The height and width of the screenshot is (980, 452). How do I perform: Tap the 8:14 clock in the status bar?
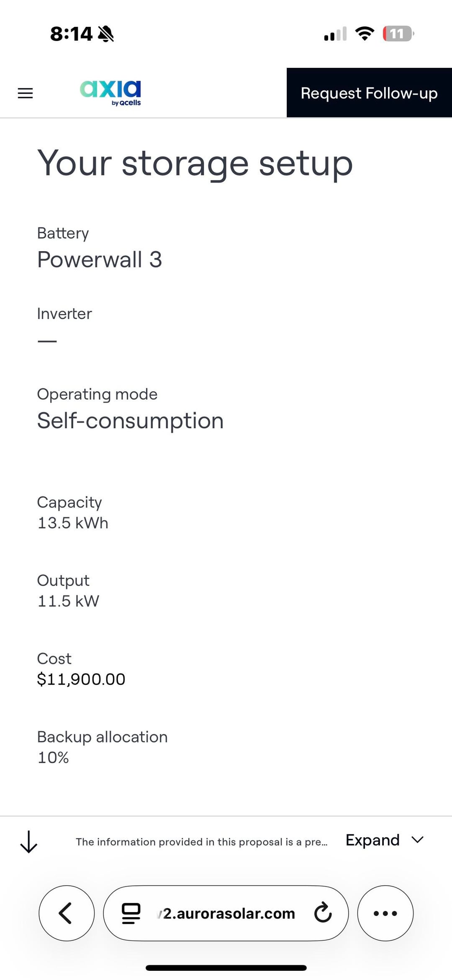(x=71, y=33)
